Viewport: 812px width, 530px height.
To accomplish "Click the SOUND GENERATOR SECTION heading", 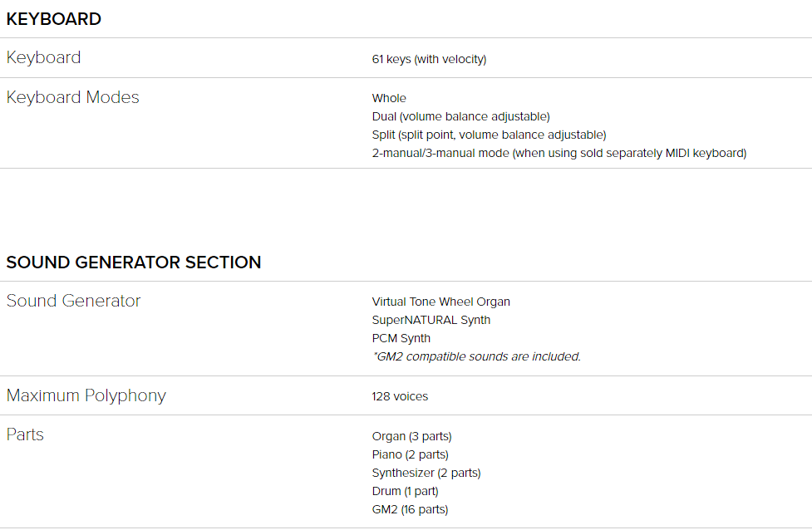I will pos(134,263).
